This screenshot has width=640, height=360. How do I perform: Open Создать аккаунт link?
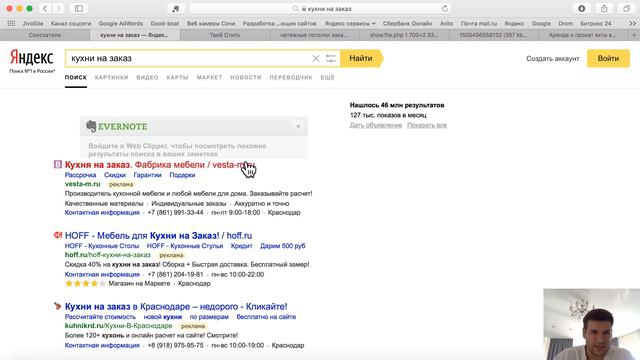pos(553,59)
